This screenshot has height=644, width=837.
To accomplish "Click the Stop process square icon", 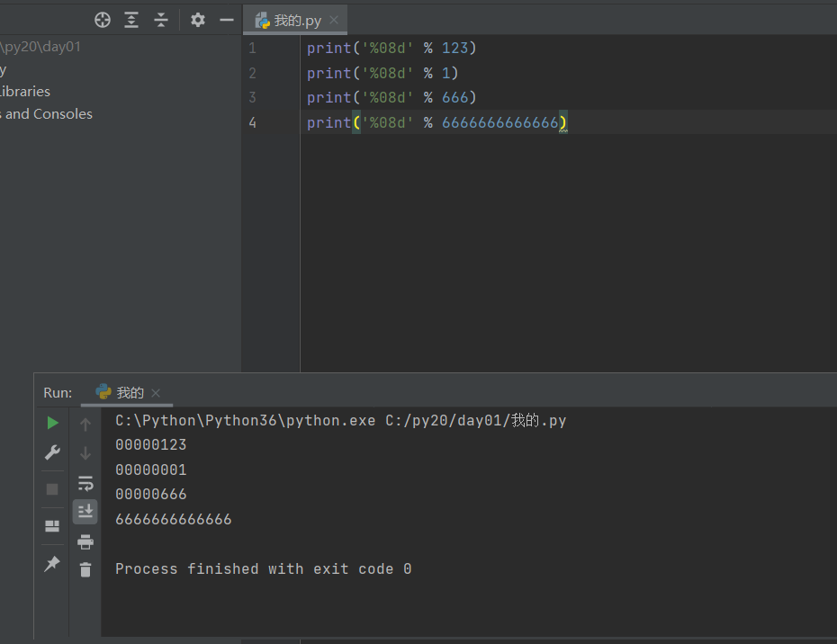I will (52, 489).
